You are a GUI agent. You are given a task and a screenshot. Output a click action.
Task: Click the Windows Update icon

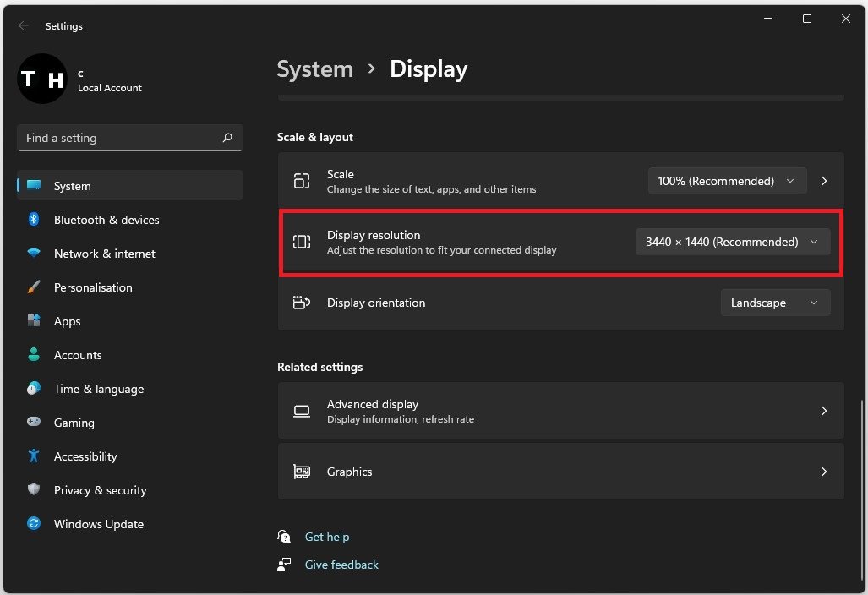pyautogui.click(x=34, y=524)
